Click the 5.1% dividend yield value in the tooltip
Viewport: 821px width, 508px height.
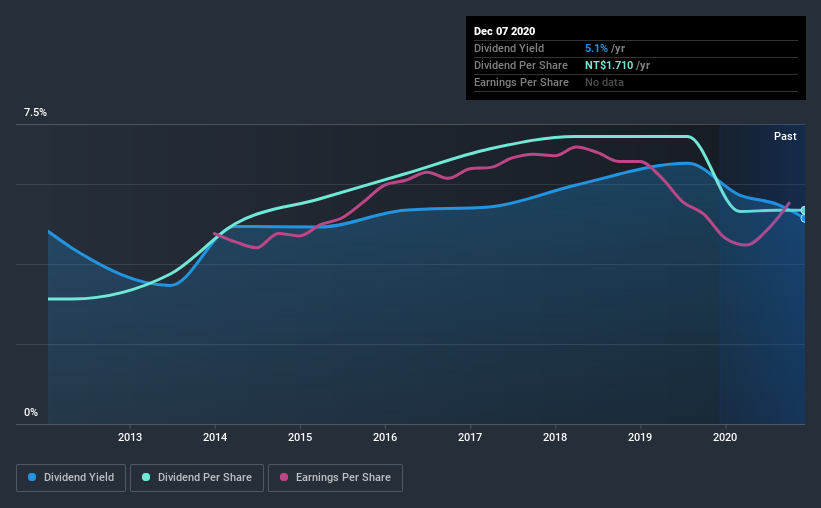pyautogui.click(x=596, y=48)
